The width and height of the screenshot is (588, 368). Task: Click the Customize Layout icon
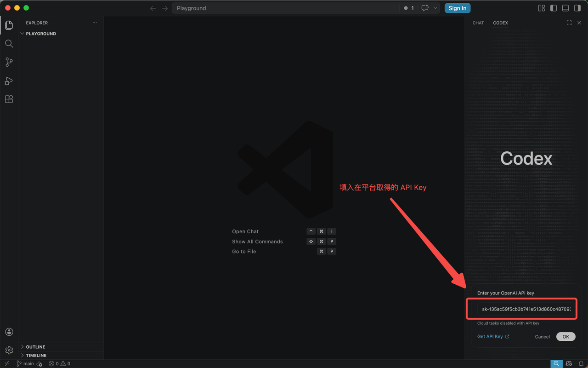point(542,8)
